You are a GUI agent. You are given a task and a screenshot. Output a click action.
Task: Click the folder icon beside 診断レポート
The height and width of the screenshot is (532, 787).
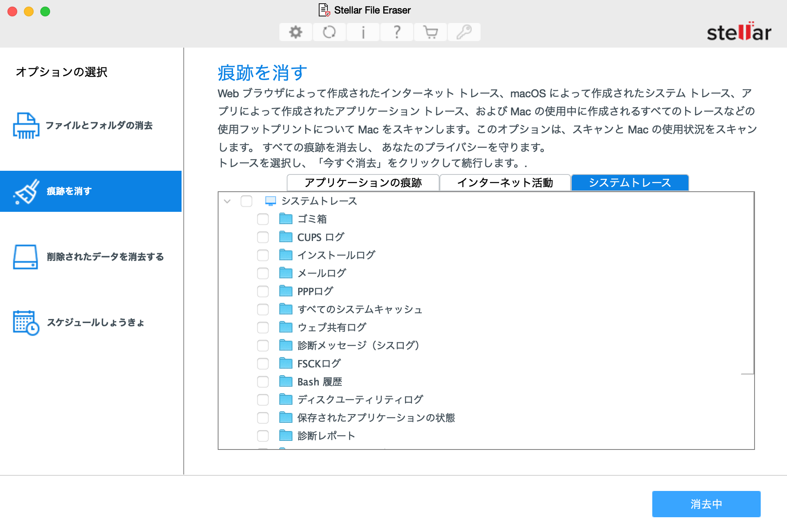point(286,436)
